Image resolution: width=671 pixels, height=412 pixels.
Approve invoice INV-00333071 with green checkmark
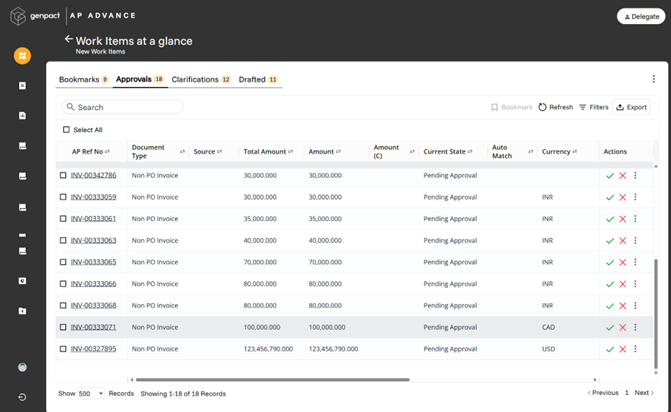[x=610, y=327]
